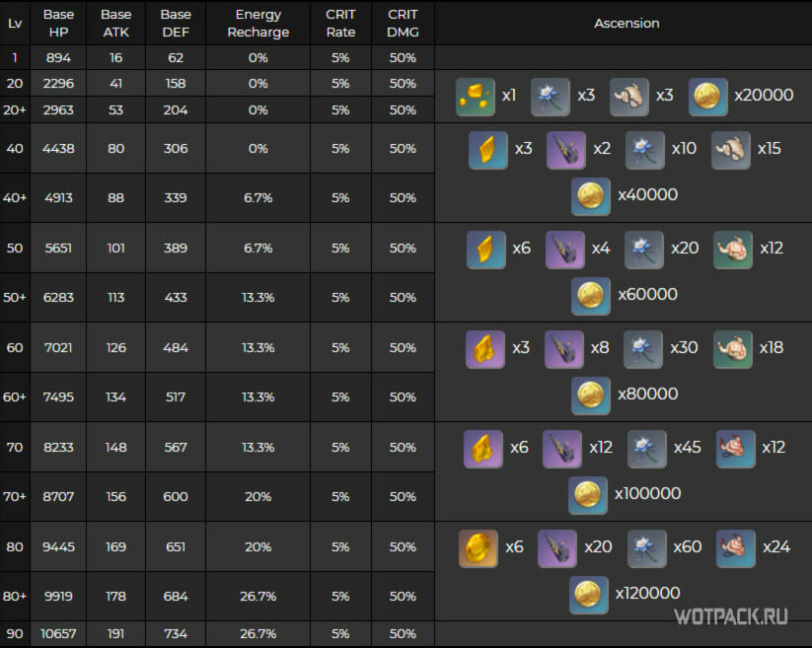Viewport: 812px width, 648px height.
Task: Select the white material icon beside x15
Action: 731,149
